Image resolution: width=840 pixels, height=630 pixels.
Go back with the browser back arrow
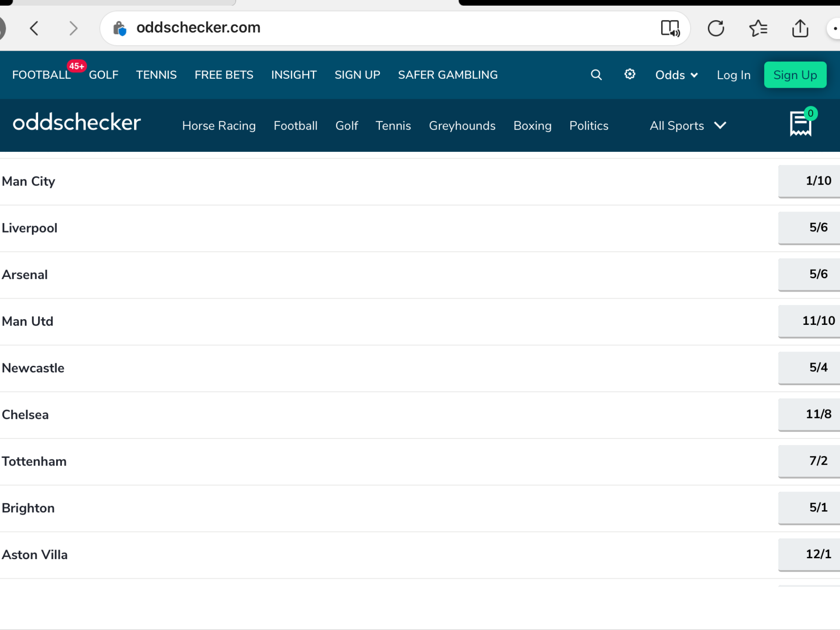point(34,28)
